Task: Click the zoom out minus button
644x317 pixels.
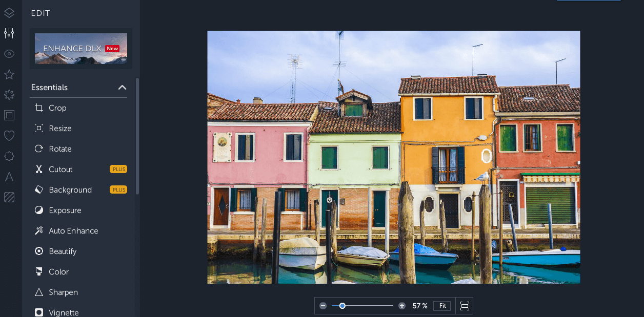Action: (323, 306)
